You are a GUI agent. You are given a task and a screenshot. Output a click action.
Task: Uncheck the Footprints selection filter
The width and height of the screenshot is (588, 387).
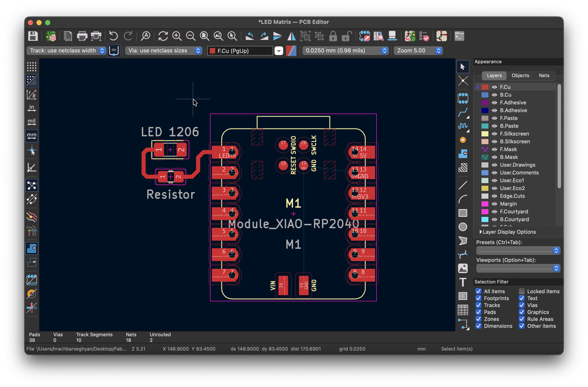pos(479,298)
